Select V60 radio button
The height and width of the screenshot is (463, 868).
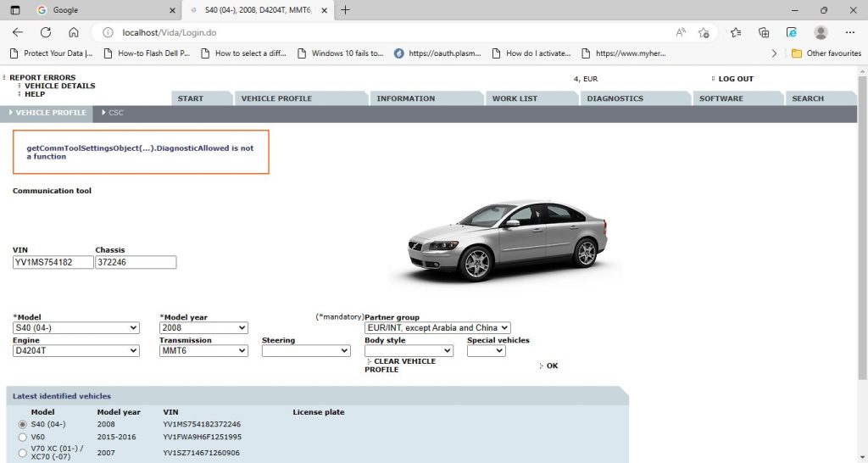coord(22,437)
